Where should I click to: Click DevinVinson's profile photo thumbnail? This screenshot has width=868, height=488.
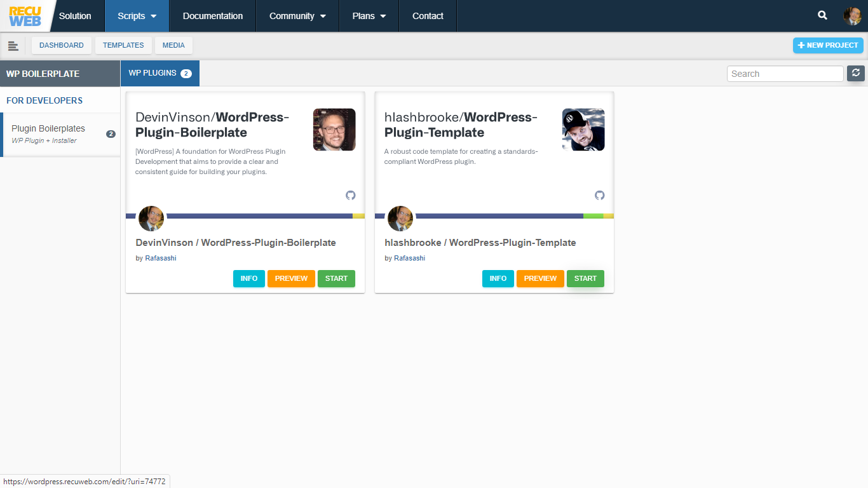click(x=334, y=130)
